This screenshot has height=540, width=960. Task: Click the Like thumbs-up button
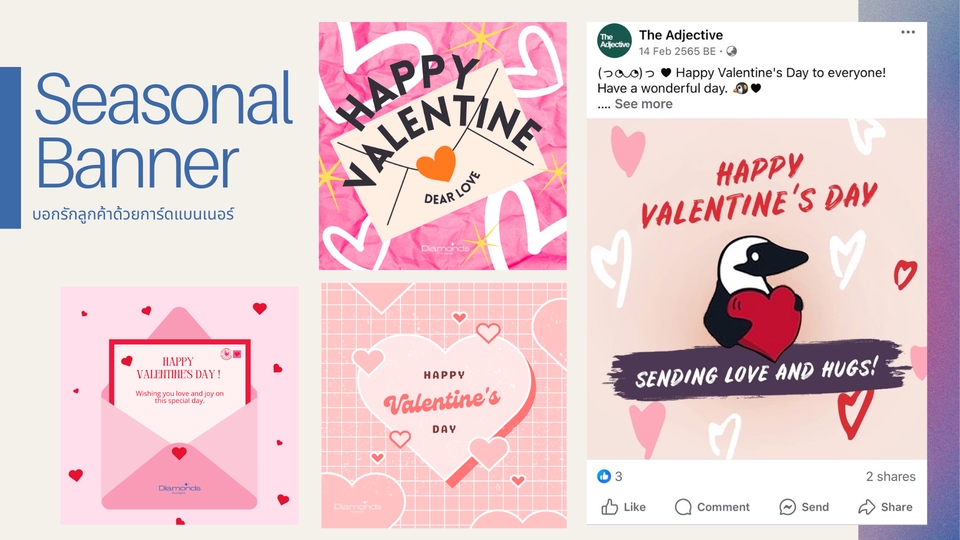(624, 507)
